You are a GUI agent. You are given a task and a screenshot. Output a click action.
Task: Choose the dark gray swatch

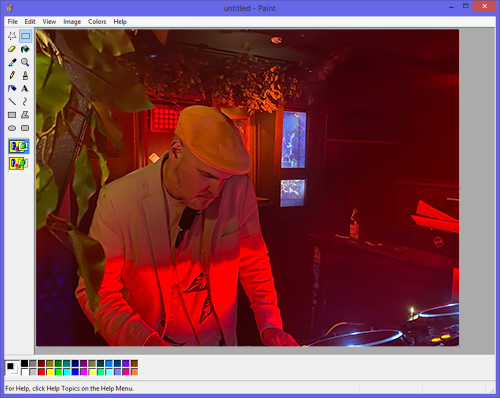point(33,363)
